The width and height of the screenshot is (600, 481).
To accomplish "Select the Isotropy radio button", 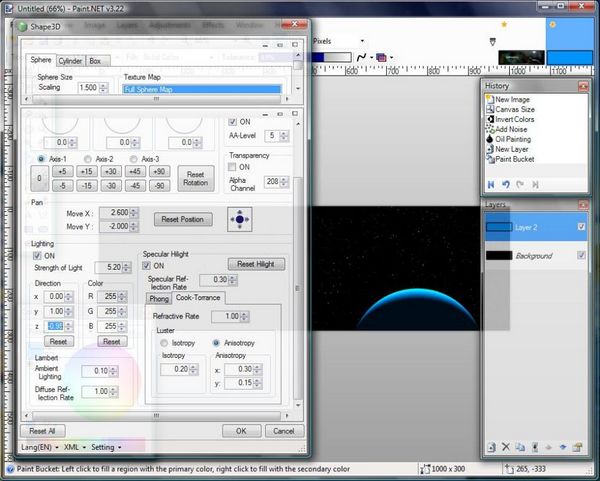I will [x=164, y=343].
